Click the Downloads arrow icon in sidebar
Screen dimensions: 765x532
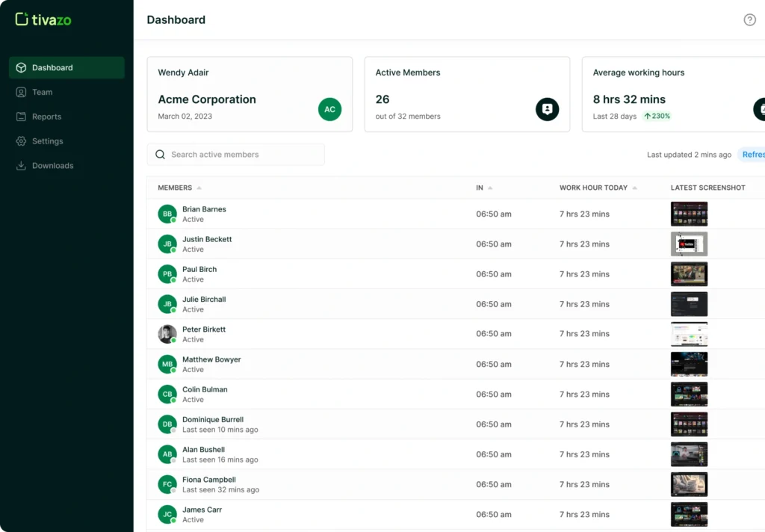pyautogui.click(x=21, y=166)
